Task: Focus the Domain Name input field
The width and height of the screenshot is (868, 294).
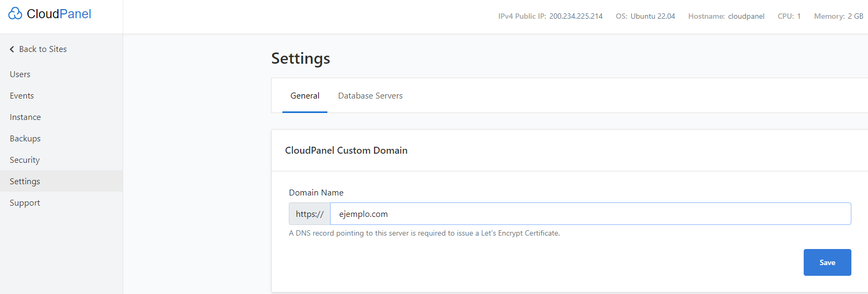Action: 590,214
